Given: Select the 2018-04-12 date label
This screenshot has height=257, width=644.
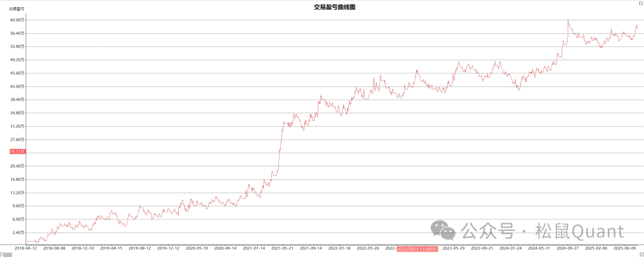Looking at the screenshot, I should pyautogui.click(x=26, y=248).
